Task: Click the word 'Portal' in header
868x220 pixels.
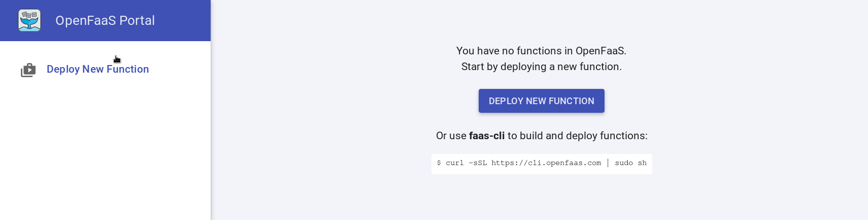Action: pyautogui.click(x=137, y=20)
